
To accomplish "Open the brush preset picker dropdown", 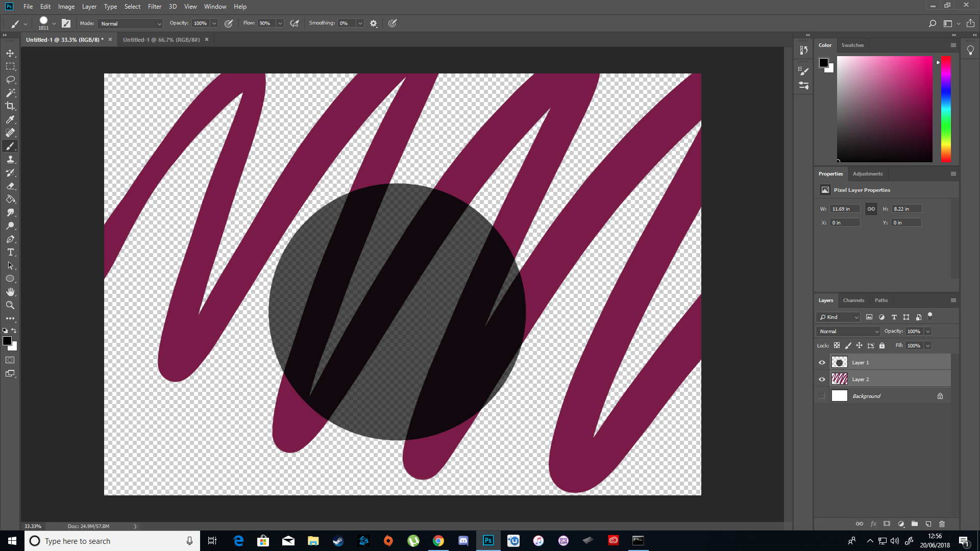I will coord(54,23).
